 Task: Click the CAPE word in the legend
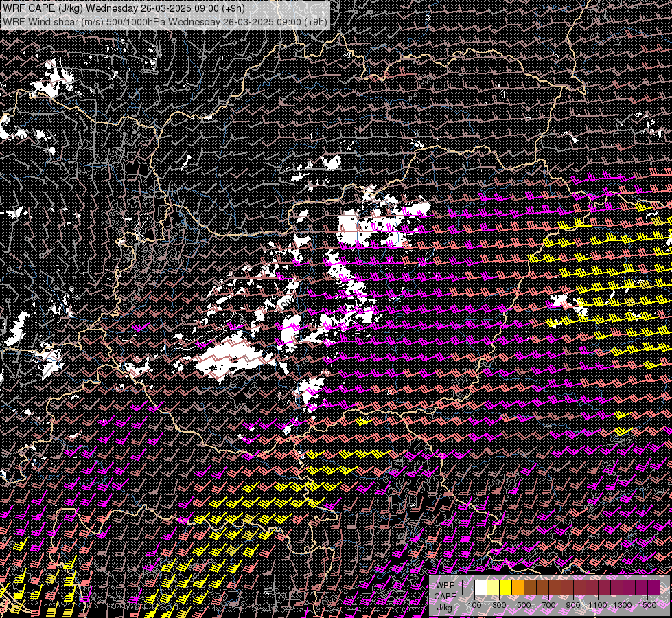[x=445, y=596]
